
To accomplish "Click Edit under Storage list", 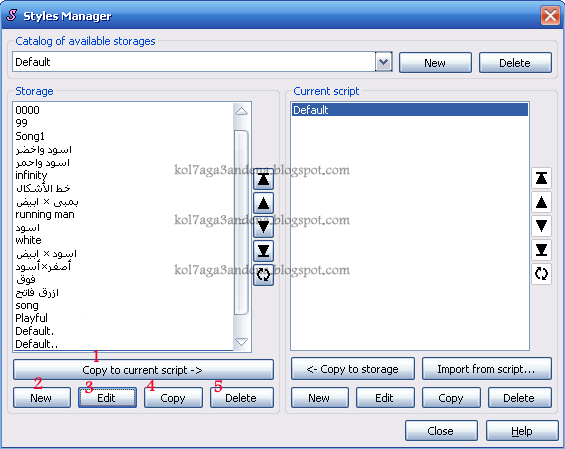I will pyautogui.click(x=107, y=398).
